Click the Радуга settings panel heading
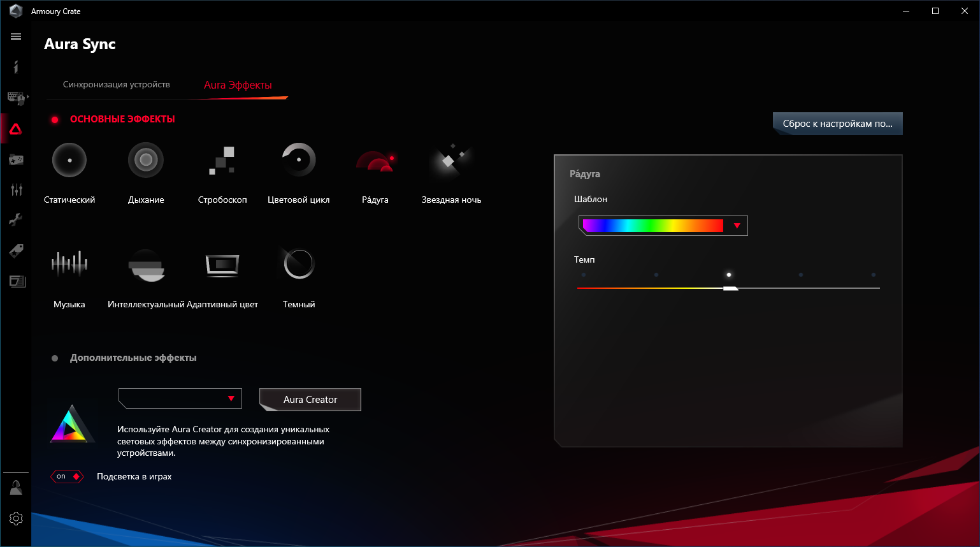This screenshot has height=547, width=980. pos(585,173)
